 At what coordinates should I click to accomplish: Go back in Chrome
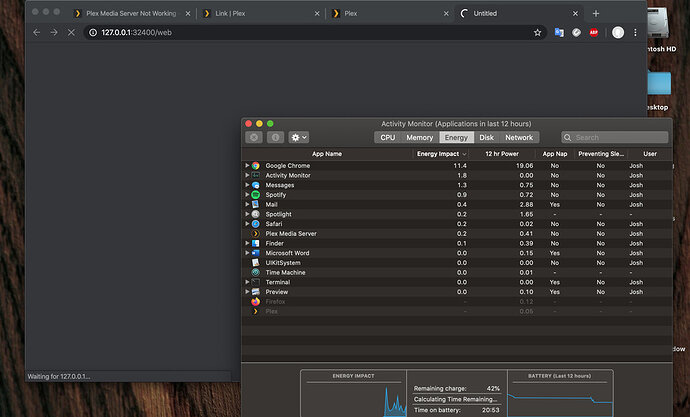tap(37, 33)
